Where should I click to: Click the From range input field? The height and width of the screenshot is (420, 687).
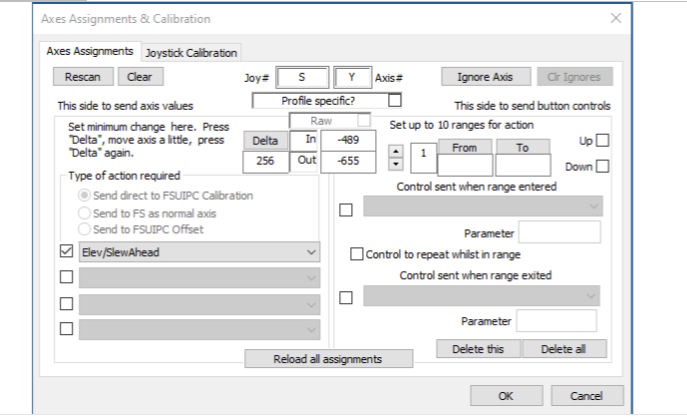coord(464,165)
